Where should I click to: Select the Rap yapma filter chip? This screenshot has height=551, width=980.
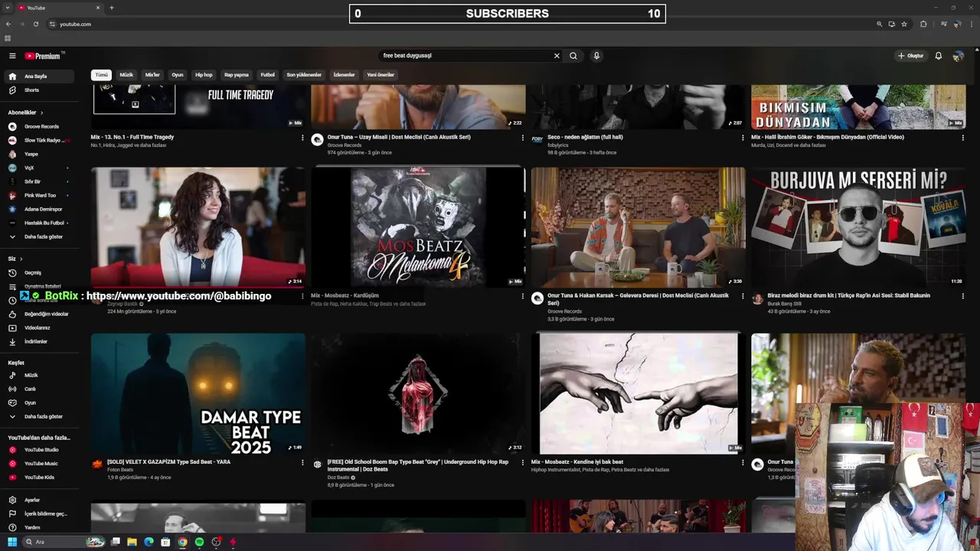click(x=237, y=75)
